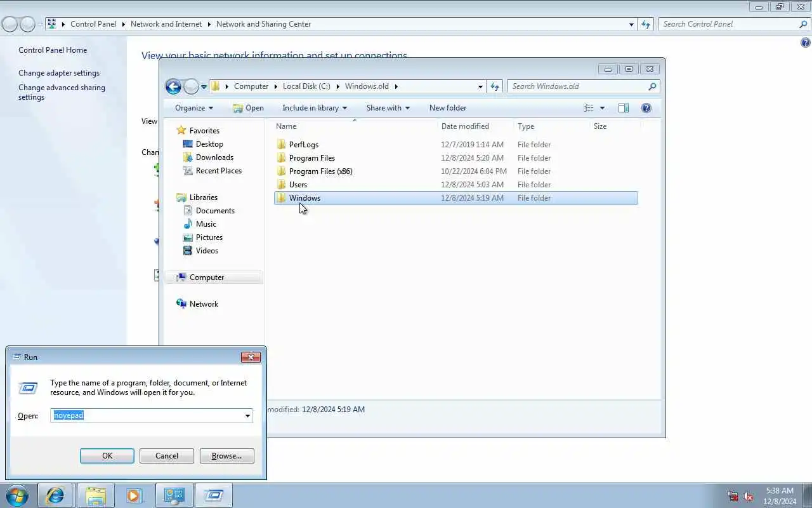The image size is (812, 508).
Task: Open recent pages dropdown in Windows.old explorer
Action: click(x=204, y=87)
